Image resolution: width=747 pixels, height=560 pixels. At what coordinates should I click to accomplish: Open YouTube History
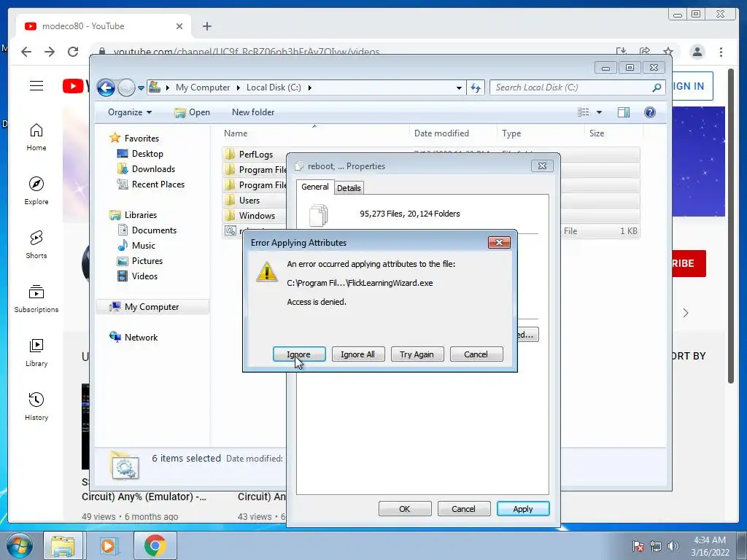pyautogui.click(x=36, y=406)
